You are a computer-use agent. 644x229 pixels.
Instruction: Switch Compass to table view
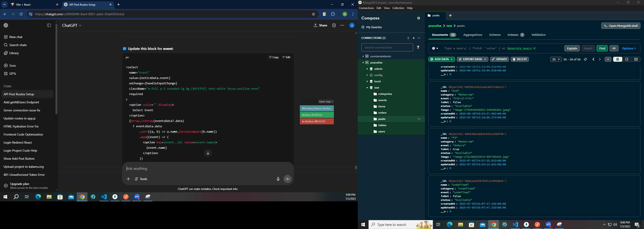(636, 59)
